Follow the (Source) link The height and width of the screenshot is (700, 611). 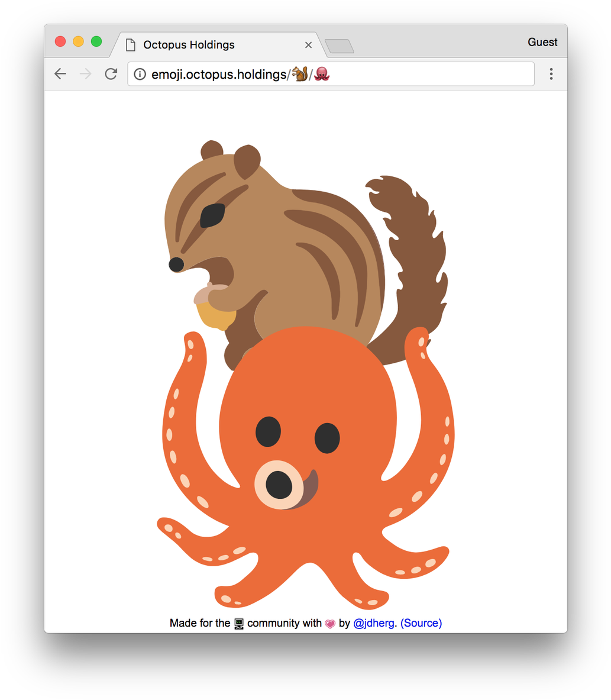[421, 623]
